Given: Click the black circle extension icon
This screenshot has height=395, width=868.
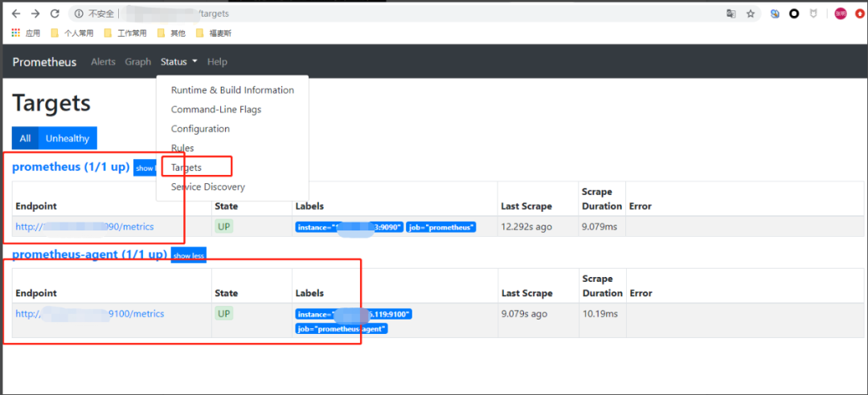Looking at the screenshot, I should [x=794, y=14].
